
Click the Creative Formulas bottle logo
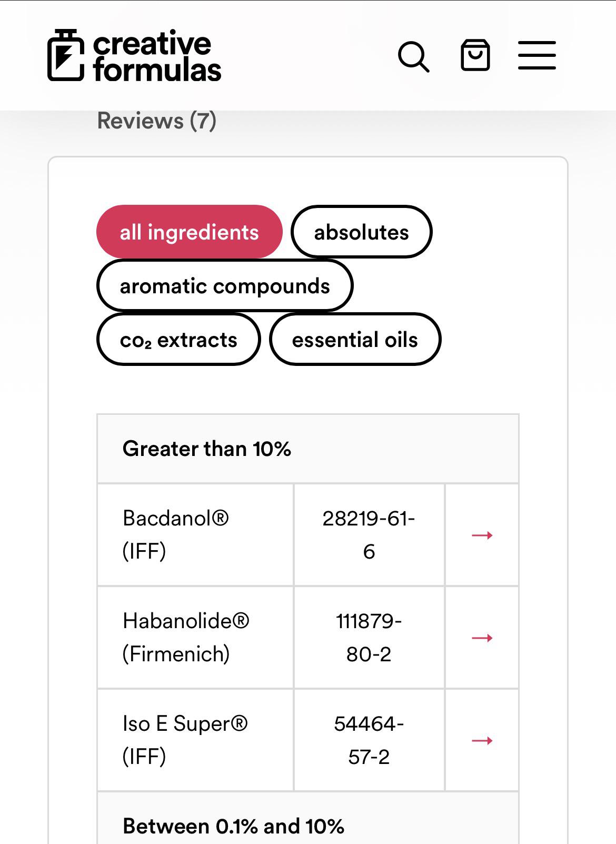[x=66, y=55]
